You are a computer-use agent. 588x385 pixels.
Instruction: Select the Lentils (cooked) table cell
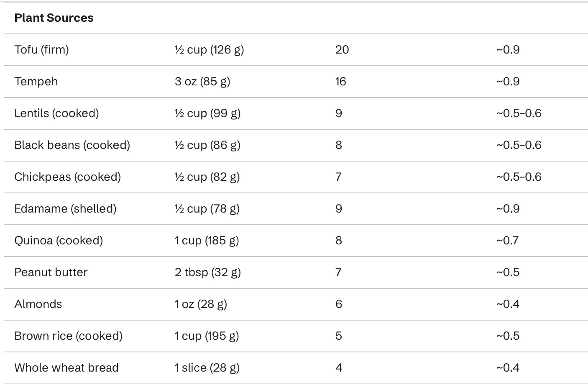pyautogui.click(x=56, y=113)
